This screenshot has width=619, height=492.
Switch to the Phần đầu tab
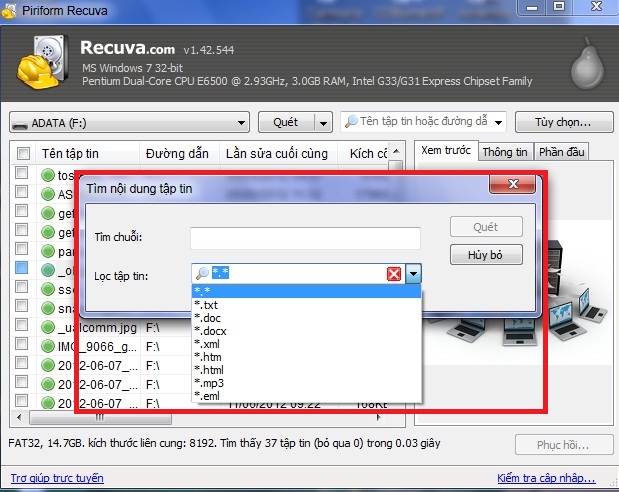[x=561, y=152]
